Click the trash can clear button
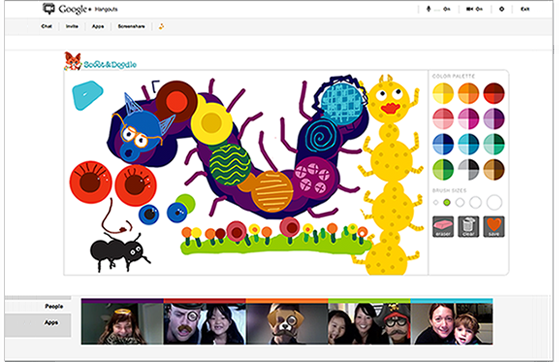This screenshot has width=559, height=362. coord(468,226)
